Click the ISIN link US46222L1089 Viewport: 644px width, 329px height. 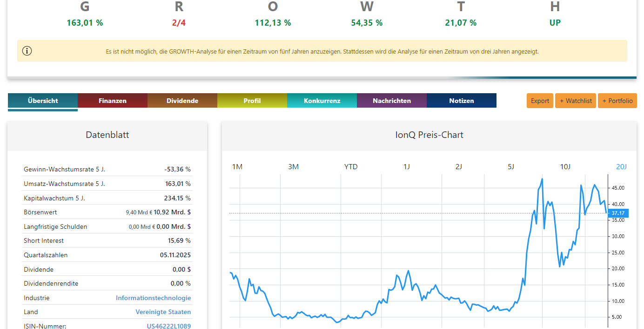169,326
